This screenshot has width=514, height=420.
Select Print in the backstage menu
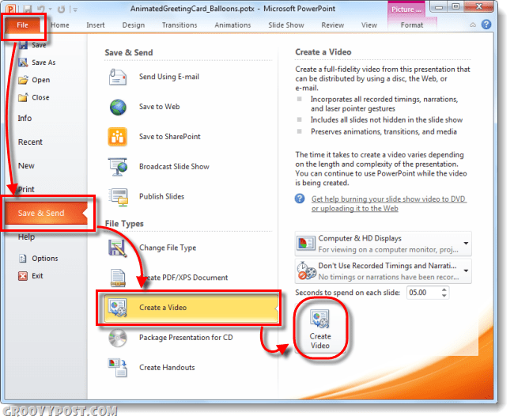click(x=26, y=190)
